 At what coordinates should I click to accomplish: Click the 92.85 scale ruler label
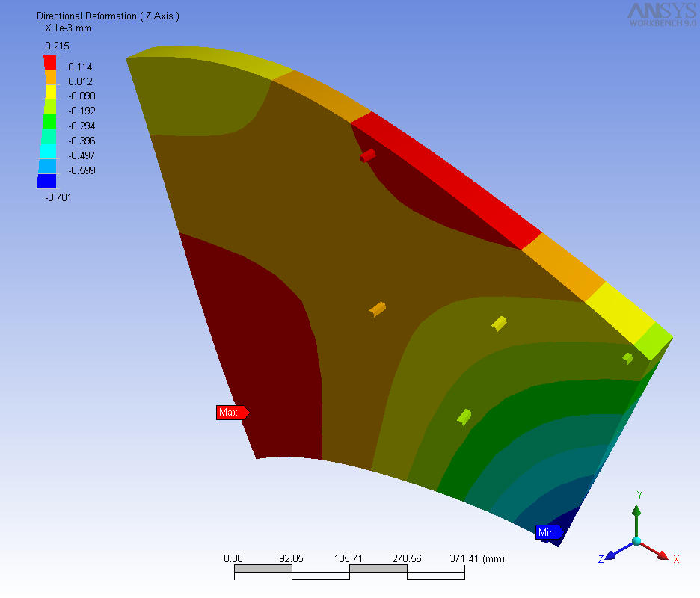(x=291, y=558)
